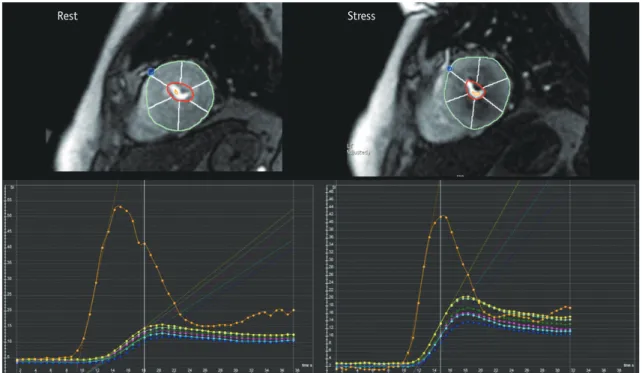Select the blue reference point in Rest image
This screenshot has height=373, width=642.
(x=151, y=72)
